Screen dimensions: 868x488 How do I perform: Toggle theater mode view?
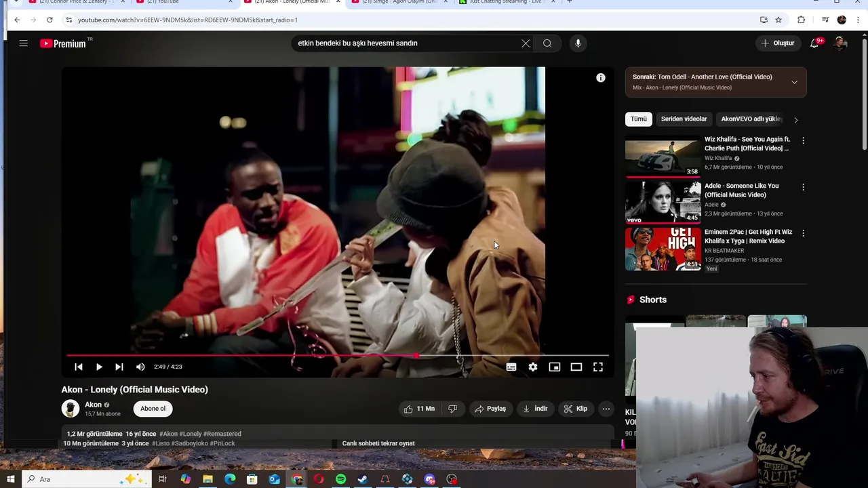[x=576, y=367]
